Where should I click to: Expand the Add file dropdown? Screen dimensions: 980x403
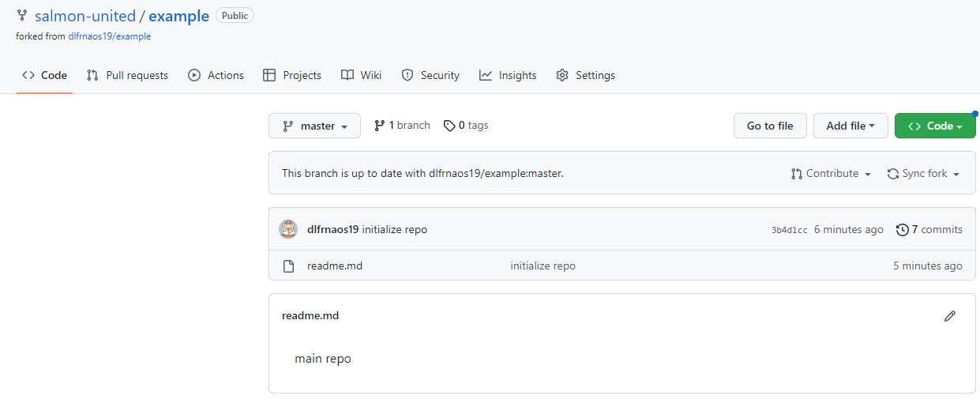(x=850, y=126)
